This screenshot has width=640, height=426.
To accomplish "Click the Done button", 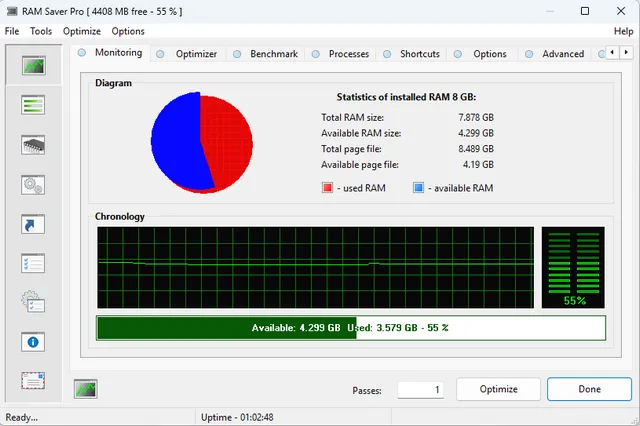I will tap(589, 389).
